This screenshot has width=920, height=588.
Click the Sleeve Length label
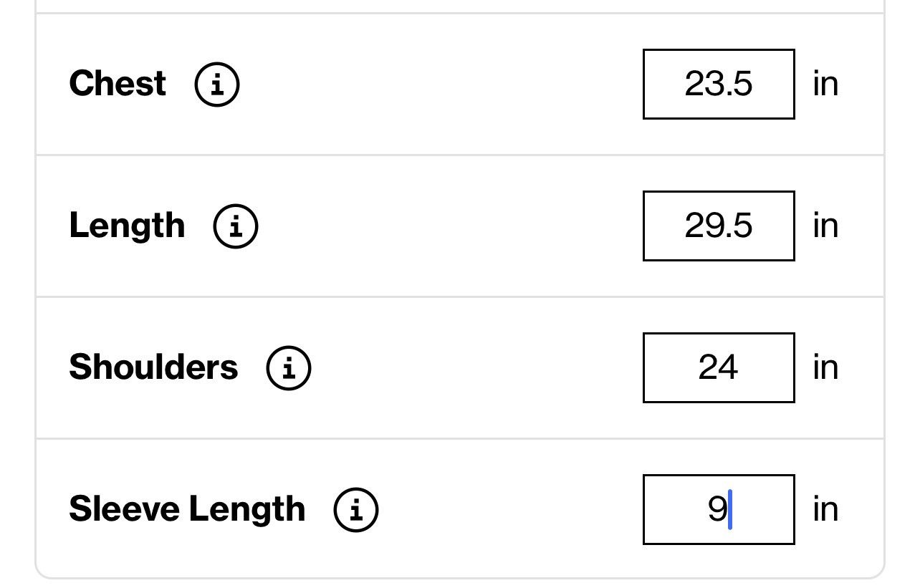187,509
